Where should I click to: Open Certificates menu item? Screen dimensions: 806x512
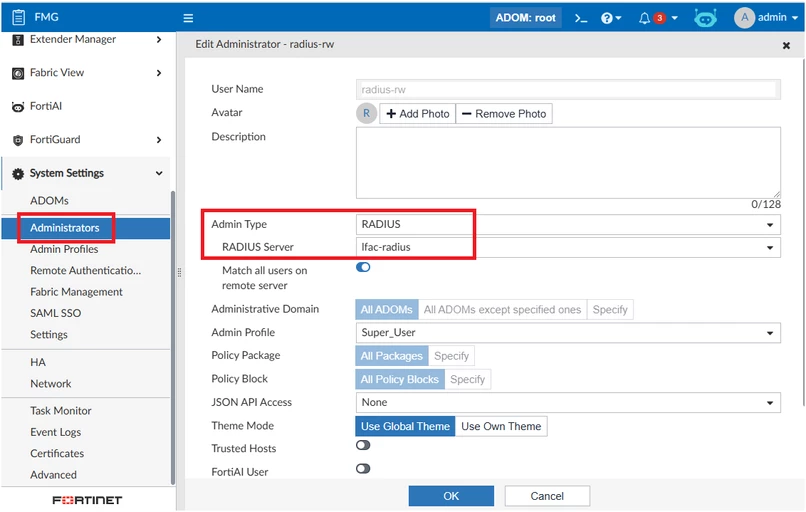[57, 454]
